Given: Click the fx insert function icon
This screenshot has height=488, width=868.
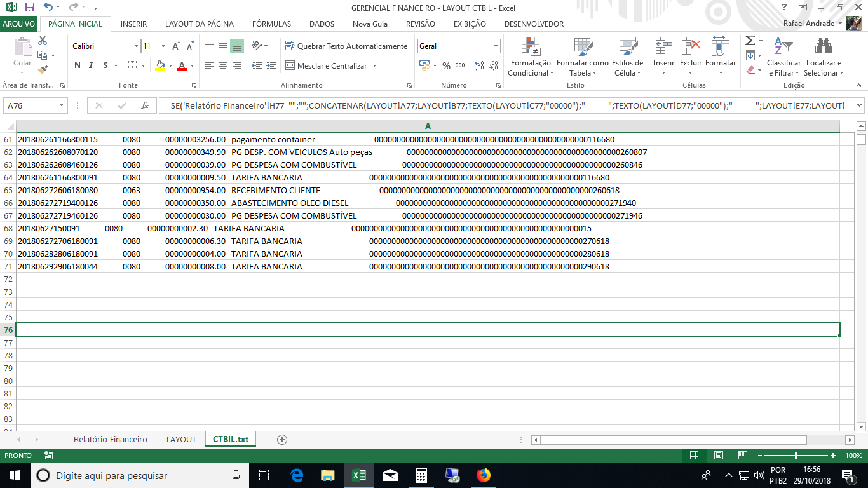Looking at the screenshot, I should [145, 105].
